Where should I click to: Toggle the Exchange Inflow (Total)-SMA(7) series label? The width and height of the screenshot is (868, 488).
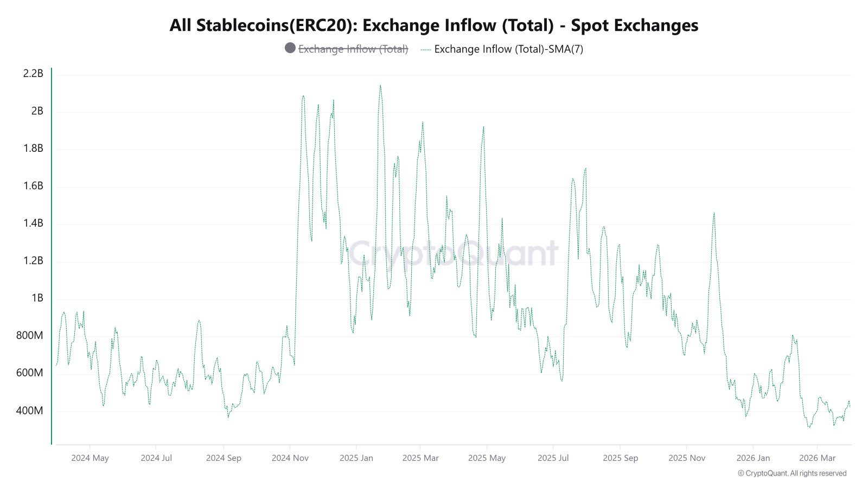[508, 49]
